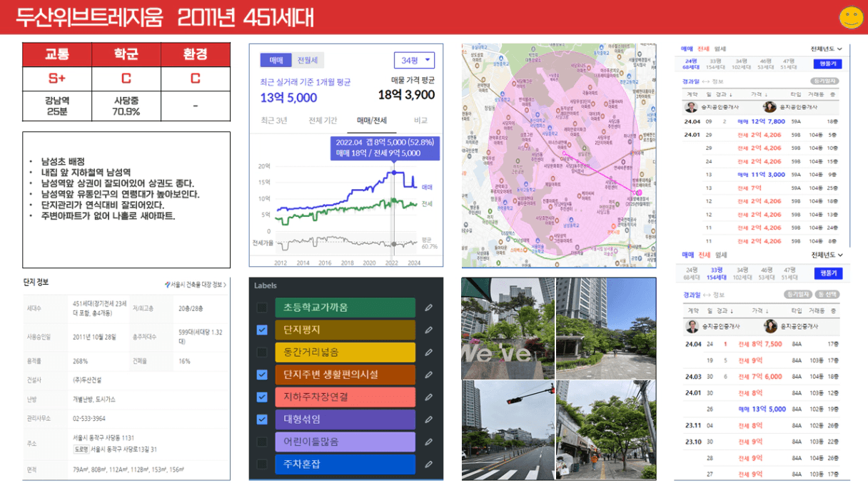This screenshot has width=868, height=488.
Task: Edit the 어린이들많음 label via pencil icon
Action: point(428,442)
